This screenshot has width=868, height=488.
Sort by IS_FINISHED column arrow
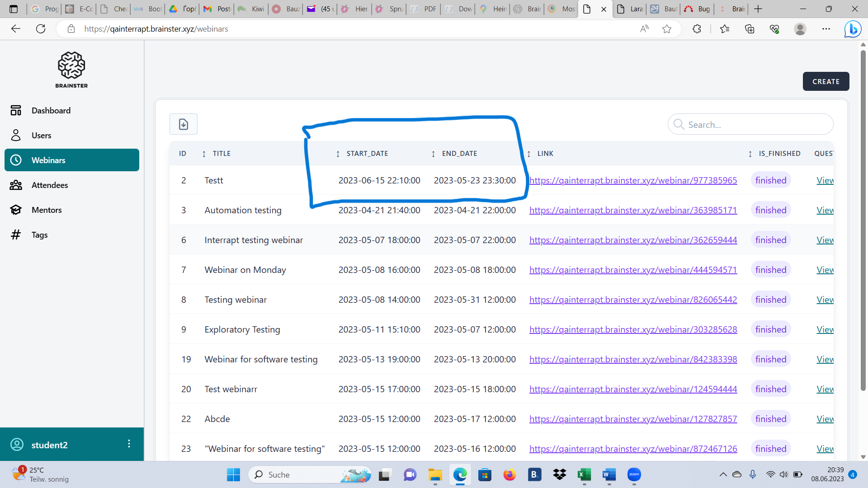click(x=750, y=154)
